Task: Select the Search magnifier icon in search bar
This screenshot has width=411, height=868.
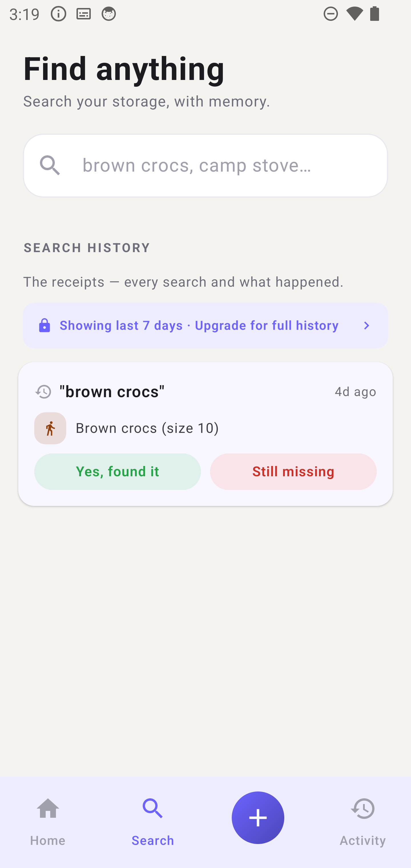Action: (51, 165)
